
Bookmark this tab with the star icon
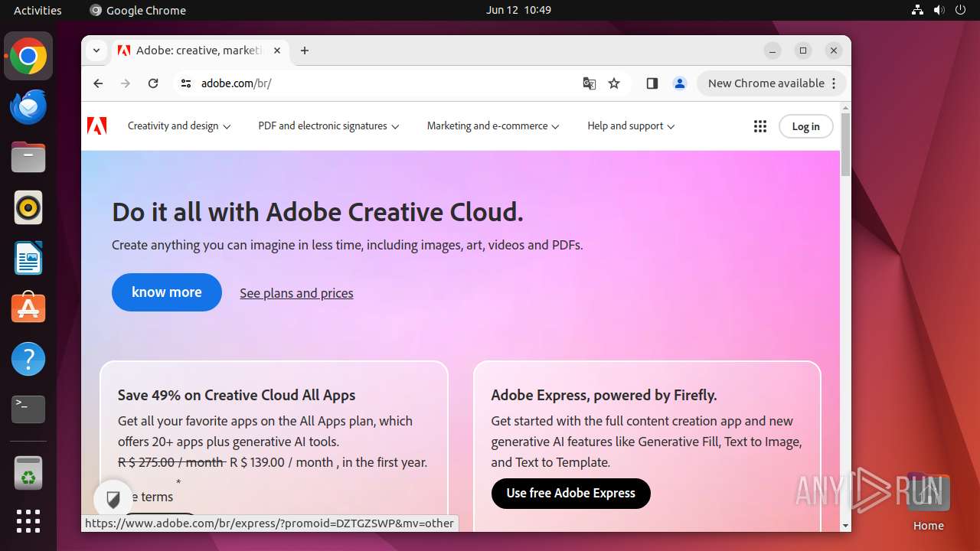click(x=614, y=83)
